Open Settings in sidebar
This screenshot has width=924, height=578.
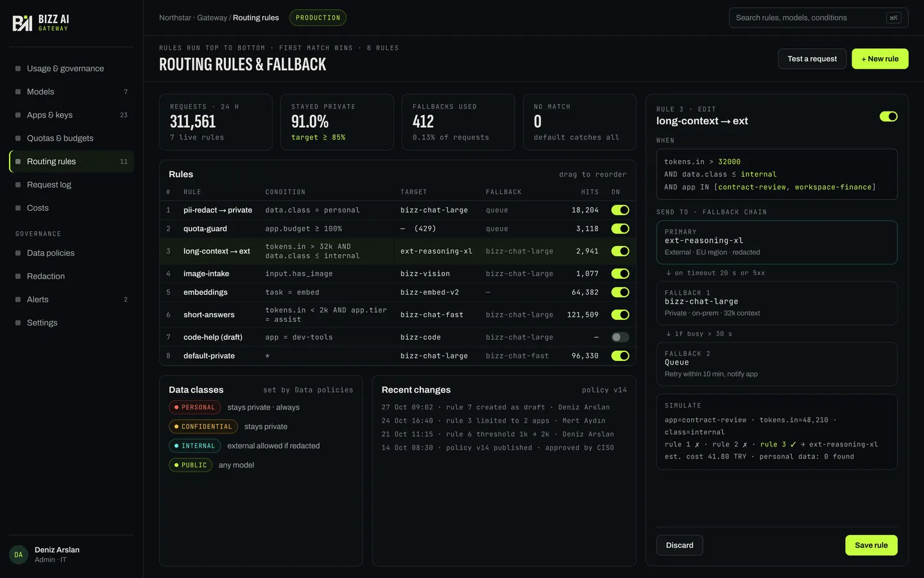[71, 322]
